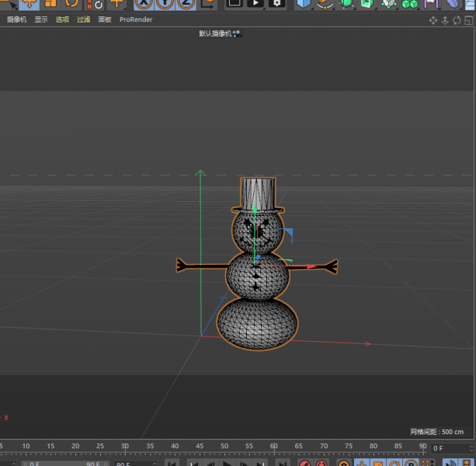476x466 pixels.
Task: Click the red X axis gizmo arrow
Action: tap(311, 266)
